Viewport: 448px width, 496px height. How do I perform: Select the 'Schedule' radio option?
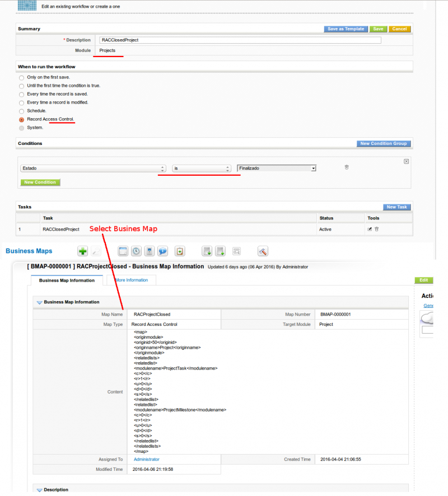[22, 111]
